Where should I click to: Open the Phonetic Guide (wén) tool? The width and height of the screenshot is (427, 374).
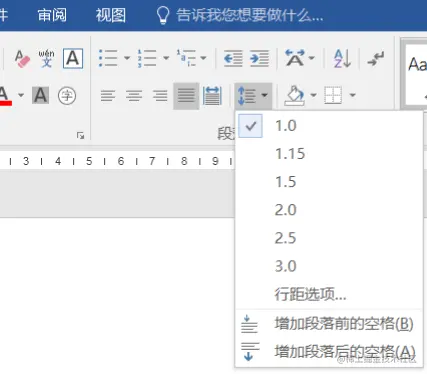(46, 58)
